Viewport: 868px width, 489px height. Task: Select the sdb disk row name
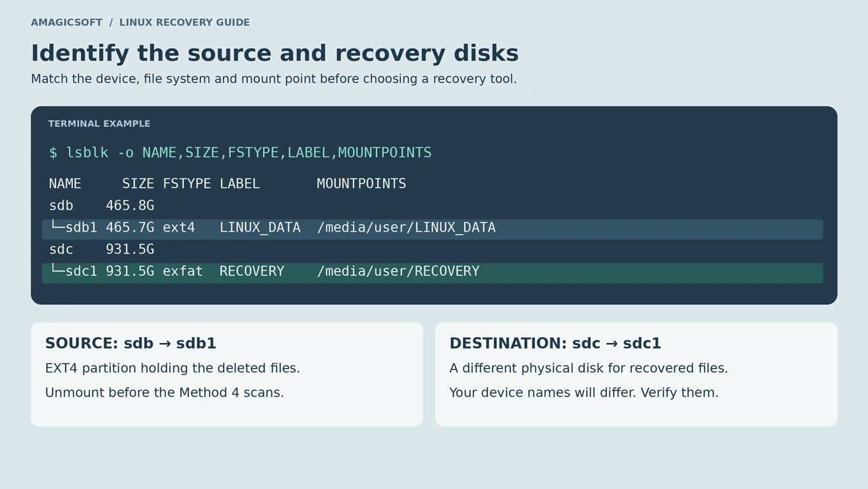click(x=61, y=206)
